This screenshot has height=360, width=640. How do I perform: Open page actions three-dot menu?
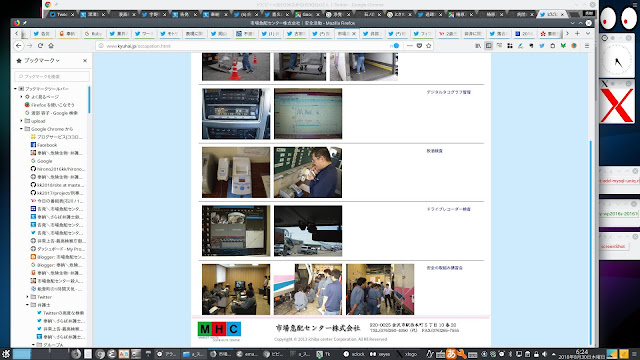click(x=410, y=46)
